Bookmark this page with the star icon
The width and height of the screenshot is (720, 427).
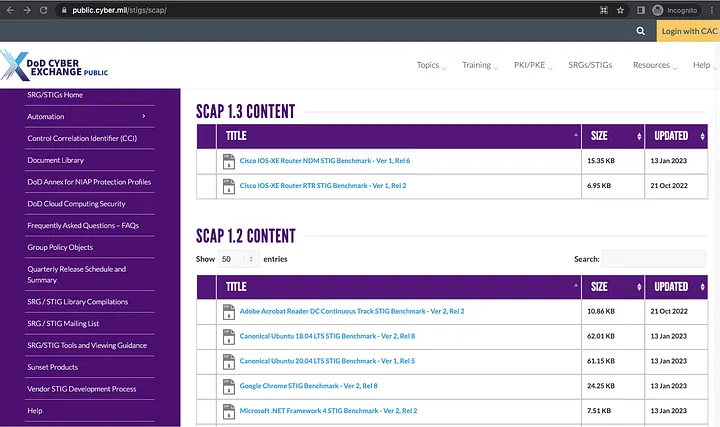click(620, 10)
